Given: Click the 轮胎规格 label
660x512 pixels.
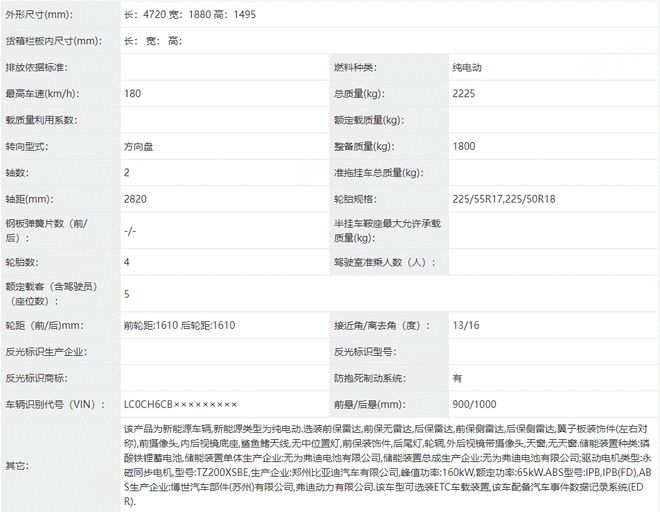Looking at the screenshot, I should (355, 199).
